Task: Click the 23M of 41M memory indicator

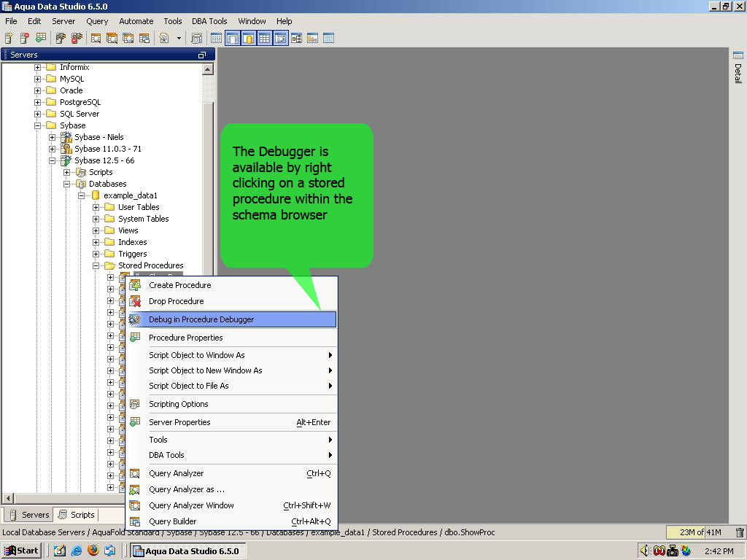Action: (700, 532)
